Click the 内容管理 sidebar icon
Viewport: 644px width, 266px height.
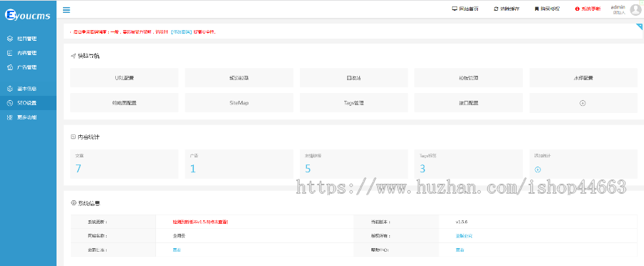click(x=10, y=53)
